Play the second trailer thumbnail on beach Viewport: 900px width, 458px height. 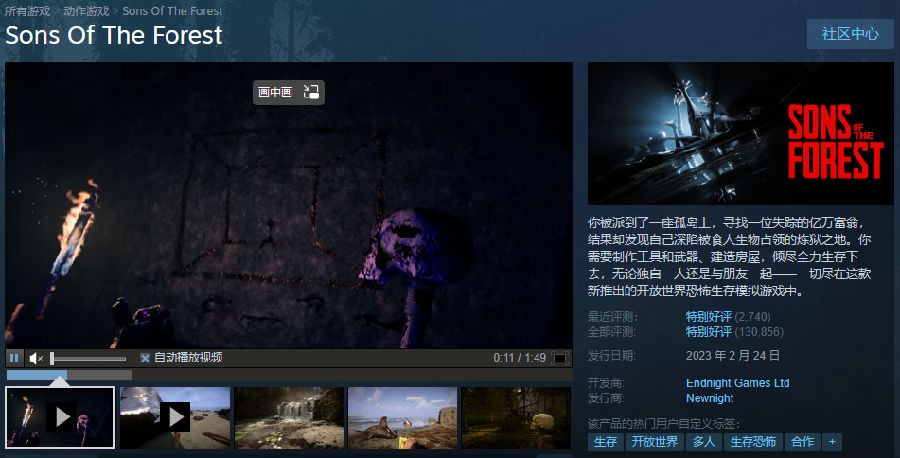pyautogui.click(x=175, y=417)
